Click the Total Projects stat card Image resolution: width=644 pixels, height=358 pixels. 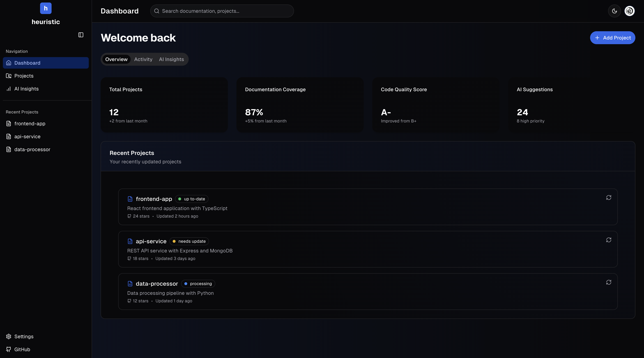click(x=164, y=105)
